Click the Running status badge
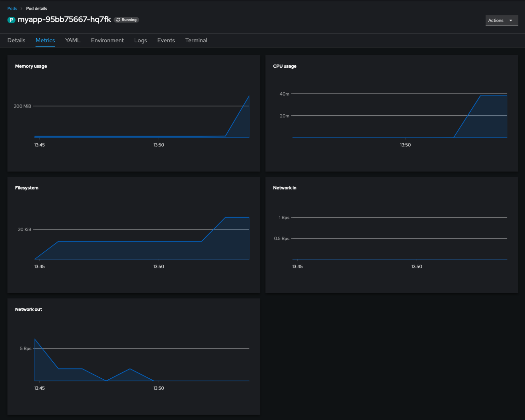Image resolution: width=525 pixels, height=420 pixels. click(126, 20)
